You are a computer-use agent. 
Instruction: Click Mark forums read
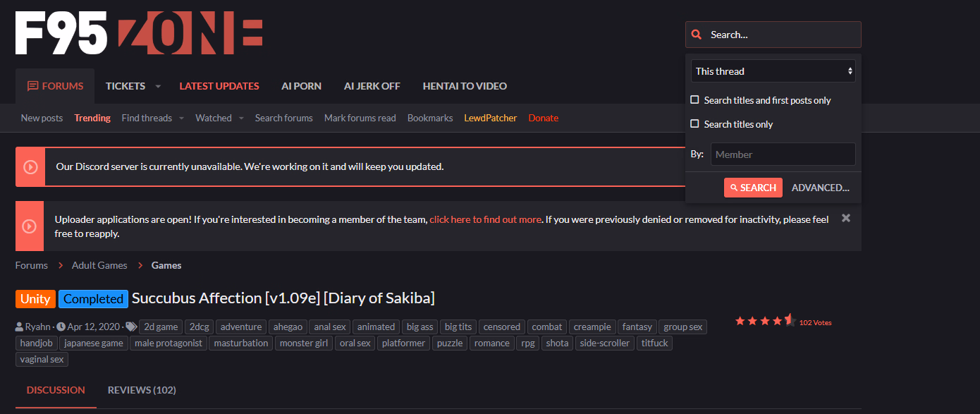coord(360,118)
